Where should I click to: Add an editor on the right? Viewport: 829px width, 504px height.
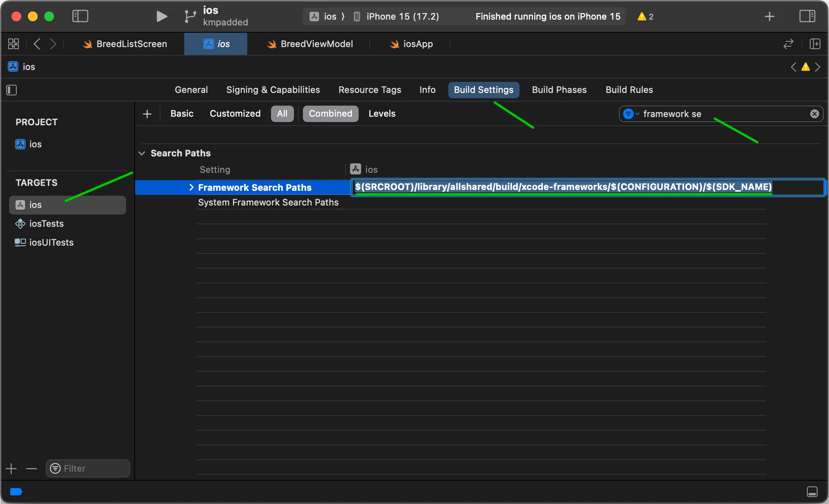coord(815,44)
